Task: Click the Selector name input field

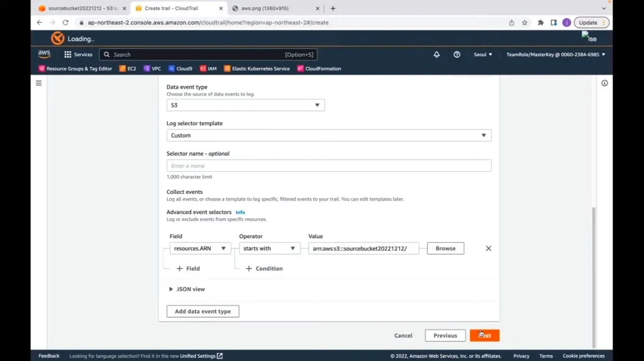Action: [x=329, y=166]
